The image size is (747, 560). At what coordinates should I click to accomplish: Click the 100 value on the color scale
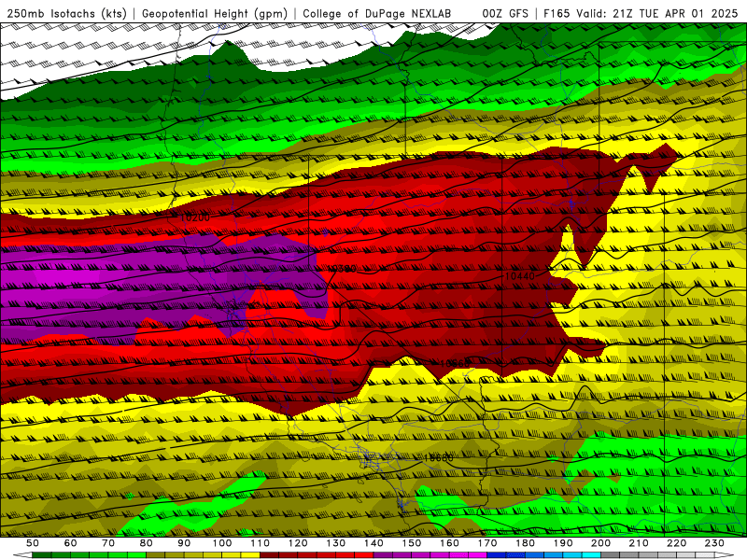point(222,543)
